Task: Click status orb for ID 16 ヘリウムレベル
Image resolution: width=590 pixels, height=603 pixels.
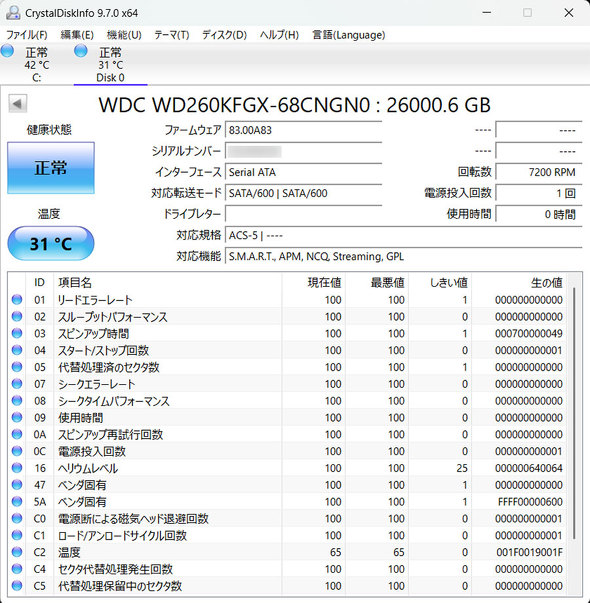Action: point(17,468)
